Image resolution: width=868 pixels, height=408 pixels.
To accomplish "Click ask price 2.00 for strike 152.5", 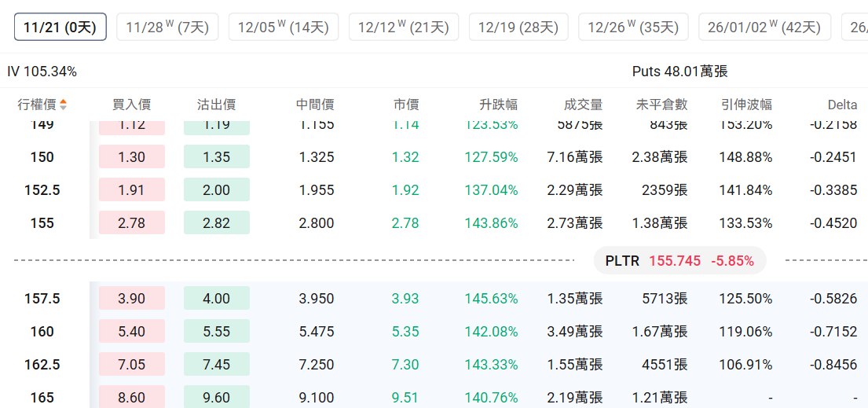I will [x=216, y=190].
